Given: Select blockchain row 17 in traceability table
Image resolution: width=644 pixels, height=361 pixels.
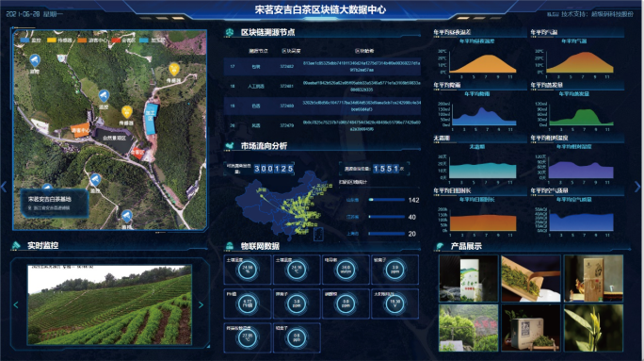Looking at the screenshot, I should [x=322, y=67].
